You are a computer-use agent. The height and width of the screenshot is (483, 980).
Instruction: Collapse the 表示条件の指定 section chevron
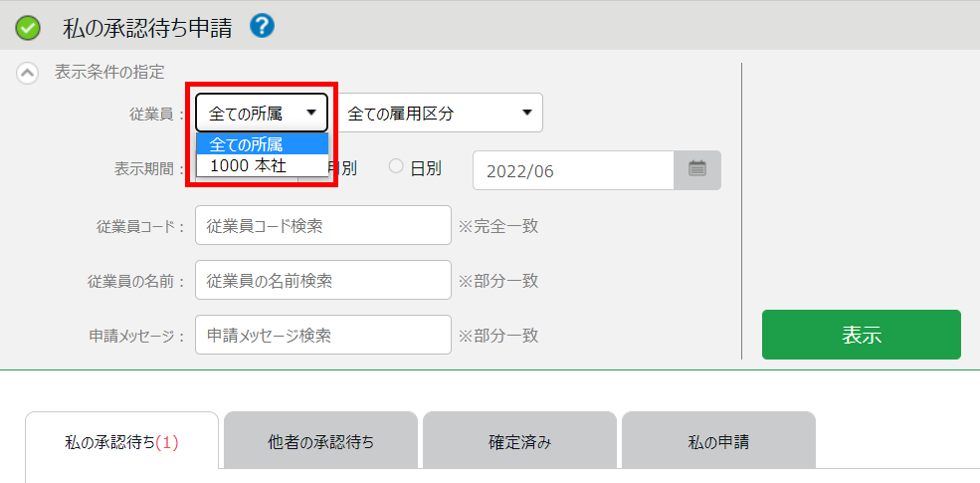[x=29, y=73]
